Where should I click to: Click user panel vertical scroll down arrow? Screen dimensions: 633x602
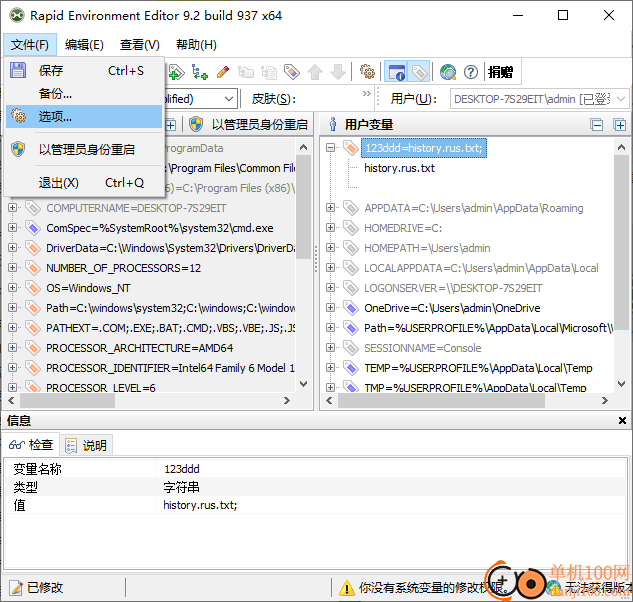click(621, 384)
